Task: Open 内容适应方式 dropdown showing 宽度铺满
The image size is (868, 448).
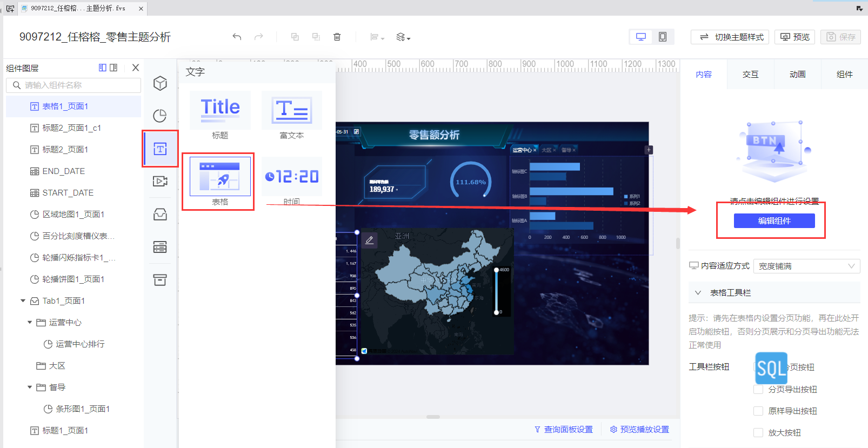Action: click(806, 266)
